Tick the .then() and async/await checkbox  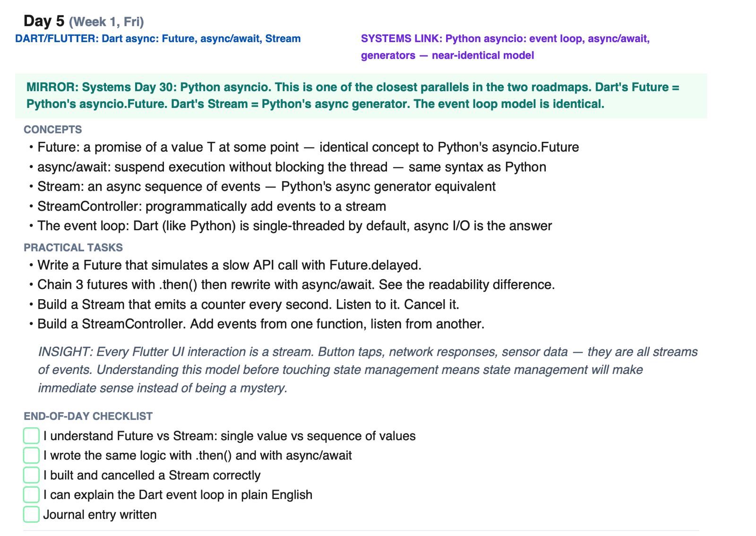[x=31, y=455]
